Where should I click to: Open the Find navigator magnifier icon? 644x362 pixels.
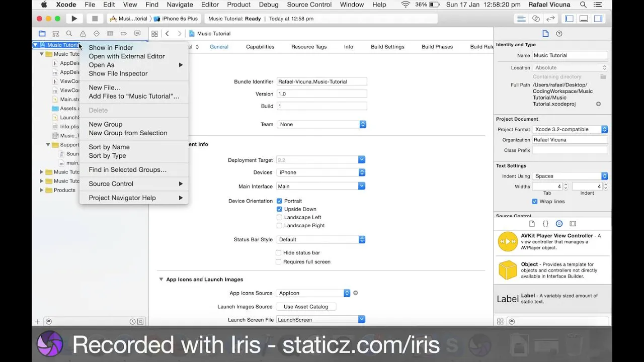[69, 34]
